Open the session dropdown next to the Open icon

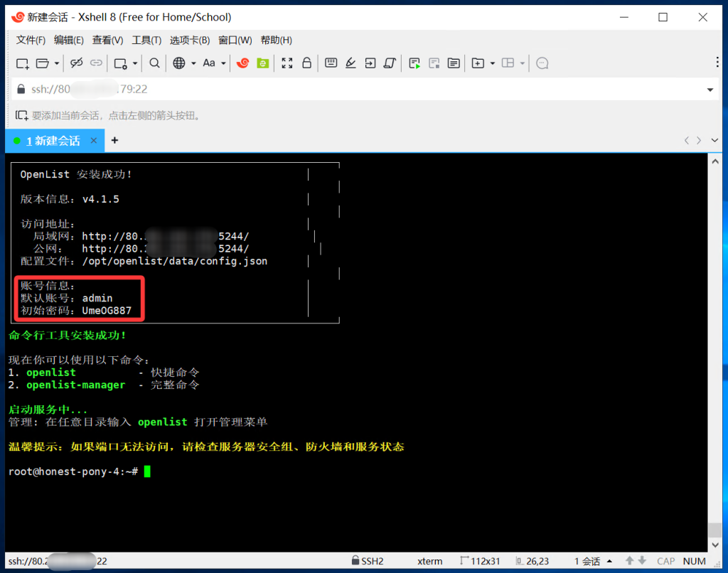(55, 63)
